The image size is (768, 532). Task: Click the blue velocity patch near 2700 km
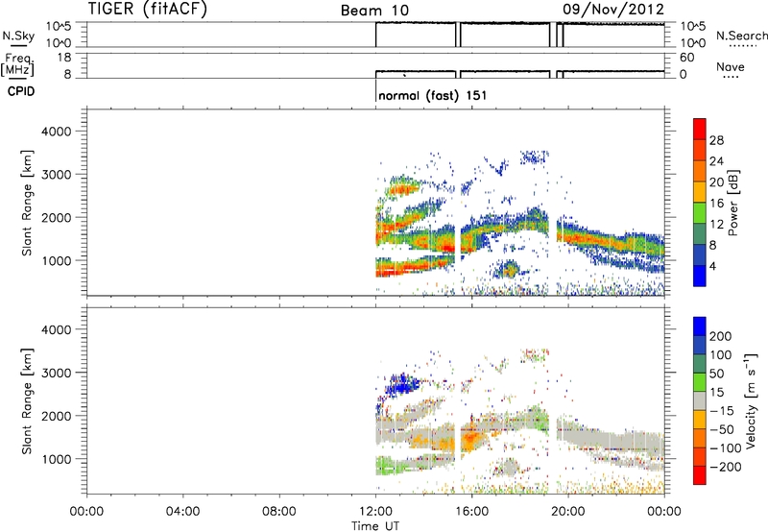click(402, 385)
